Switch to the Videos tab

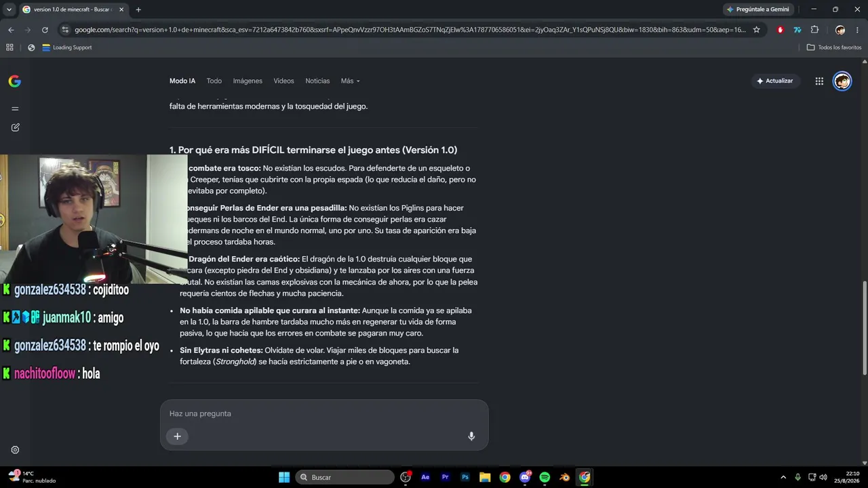(x=283, y=81)
